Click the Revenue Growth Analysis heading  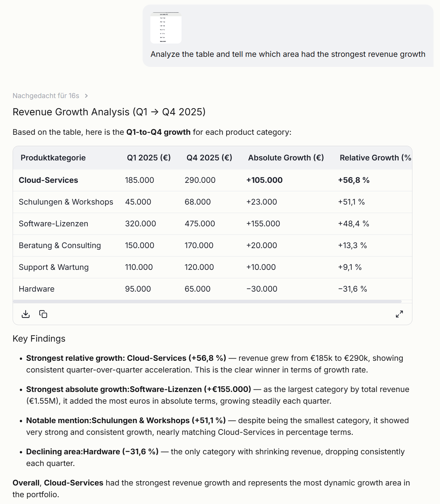point(109,112)
